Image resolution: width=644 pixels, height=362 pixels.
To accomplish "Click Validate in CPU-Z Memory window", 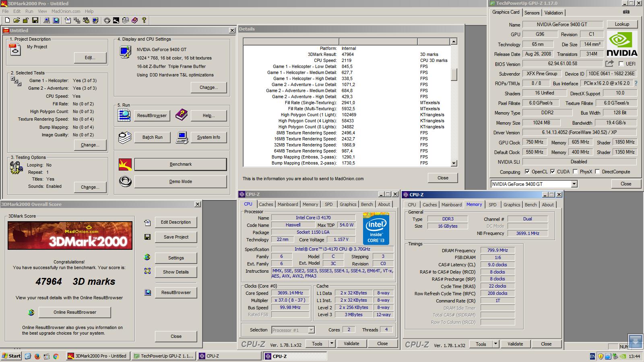I will pyautogui.click(x=515, y=344).
